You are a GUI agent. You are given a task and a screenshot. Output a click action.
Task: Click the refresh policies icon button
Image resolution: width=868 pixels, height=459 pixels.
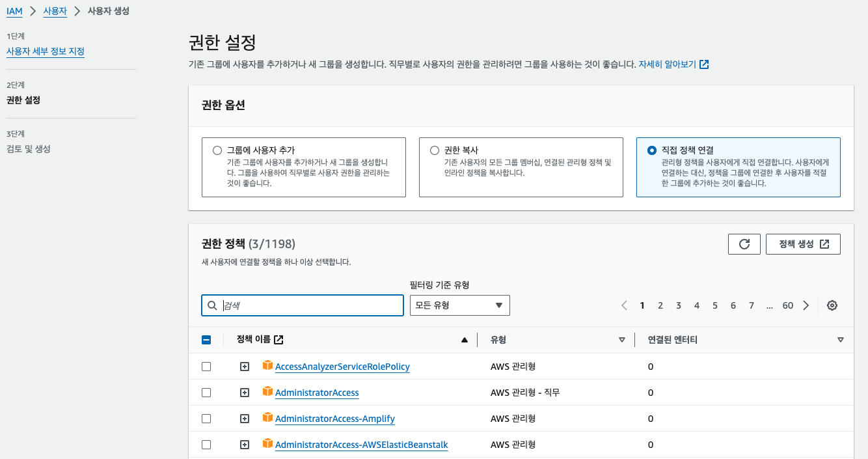[744, 244]
